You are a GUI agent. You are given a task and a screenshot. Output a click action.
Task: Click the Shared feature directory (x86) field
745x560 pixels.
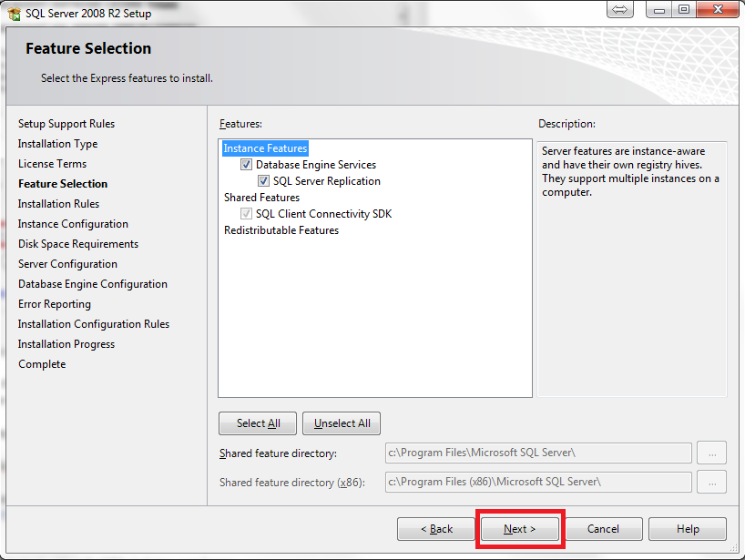point(538,482)
